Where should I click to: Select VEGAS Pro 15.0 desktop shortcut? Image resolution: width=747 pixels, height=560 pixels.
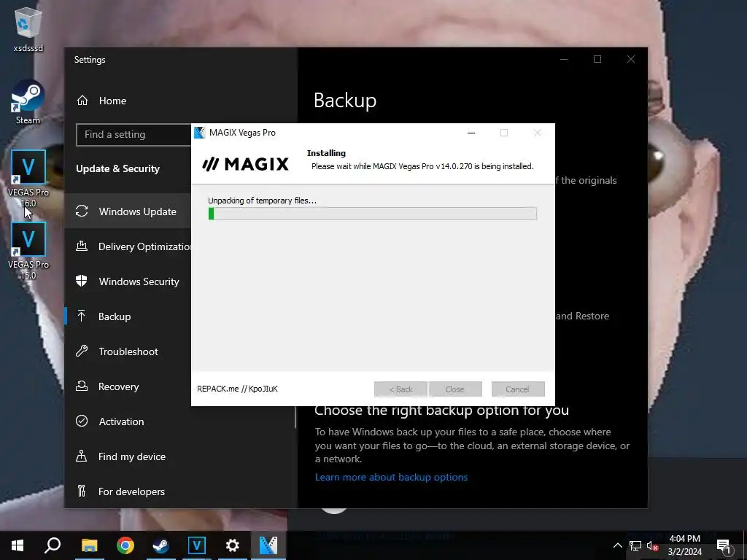pos(28,251)
